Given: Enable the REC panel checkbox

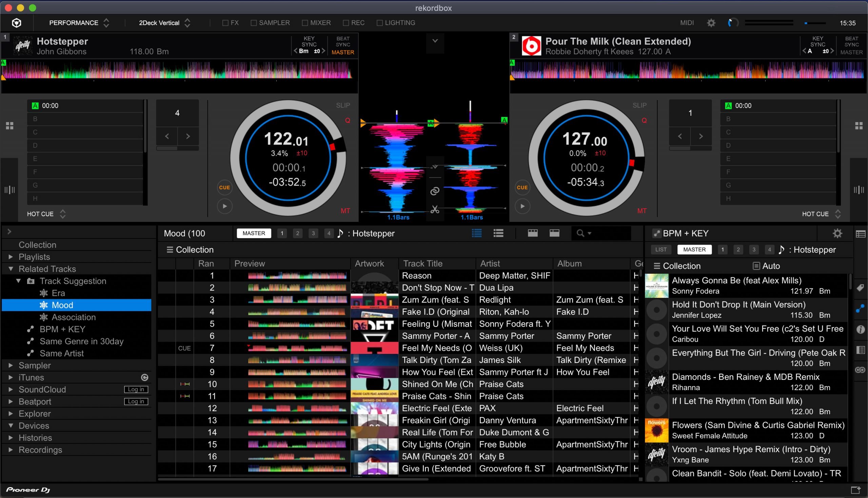Looking at the screenshot, I should 346,23.
